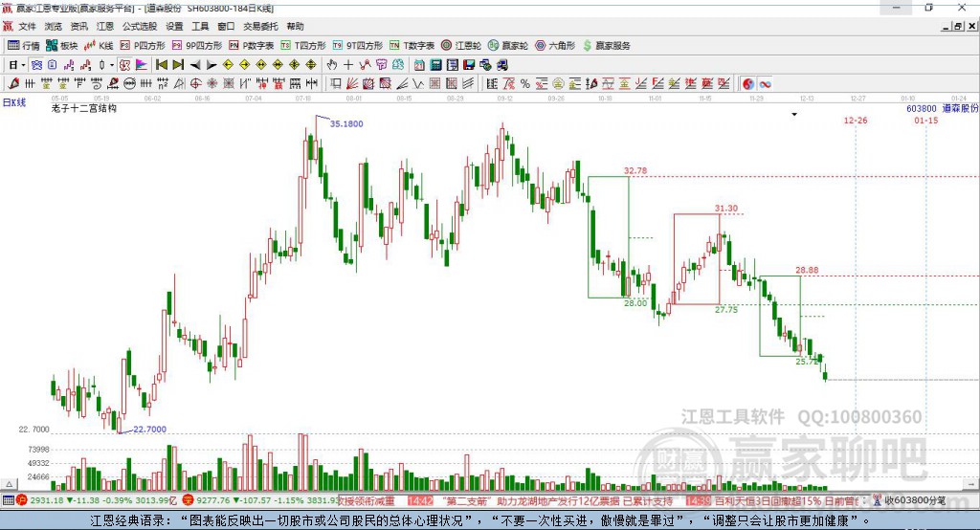980x530 pixels.
Task: Open the 9T四方形 tool
Action: pyautogui.click(x=358, y=46)
